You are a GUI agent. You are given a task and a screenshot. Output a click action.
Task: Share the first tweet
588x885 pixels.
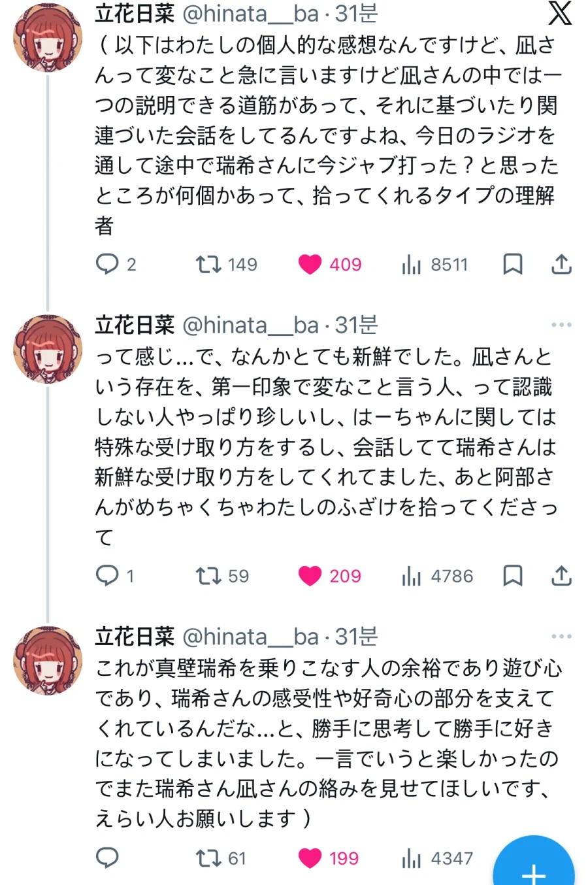point(561,264)
